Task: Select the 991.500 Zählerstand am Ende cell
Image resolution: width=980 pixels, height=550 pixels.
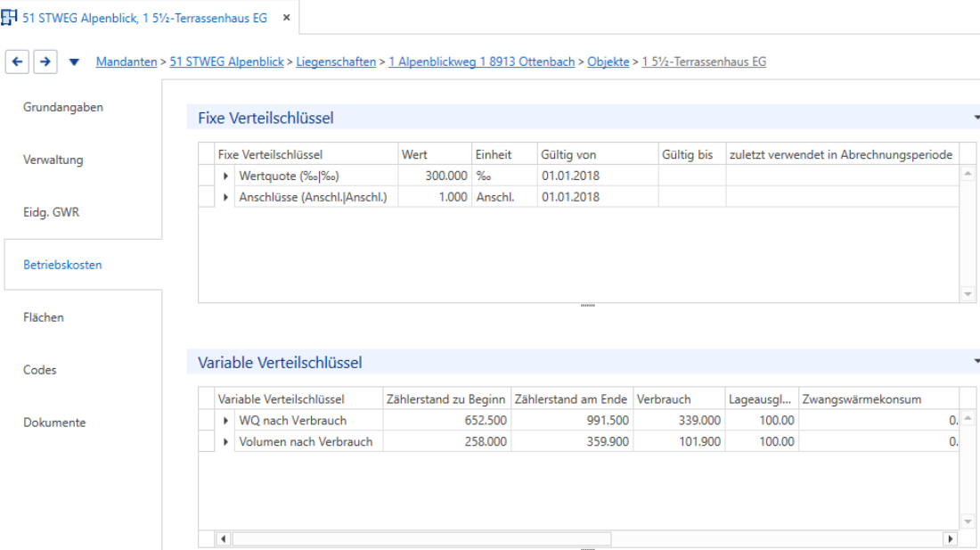Action: pyautogui.click(x=572, y=421)
